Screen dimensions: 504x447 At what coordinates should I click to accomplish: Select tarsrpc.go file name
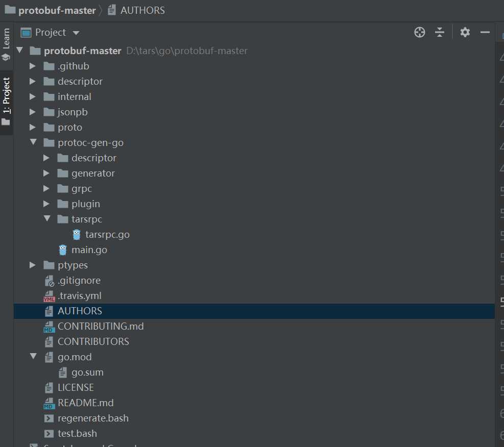coord(107,235)
